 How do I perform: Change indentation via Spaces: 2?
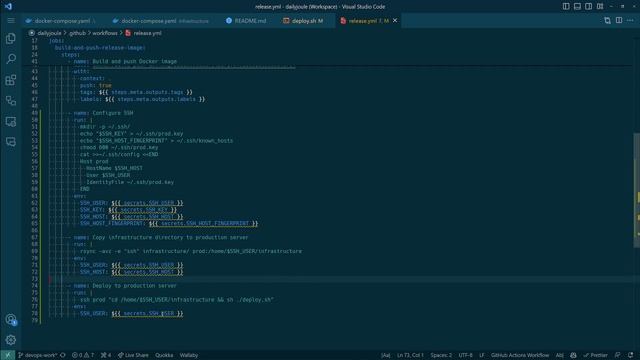(x=441, y=355)
